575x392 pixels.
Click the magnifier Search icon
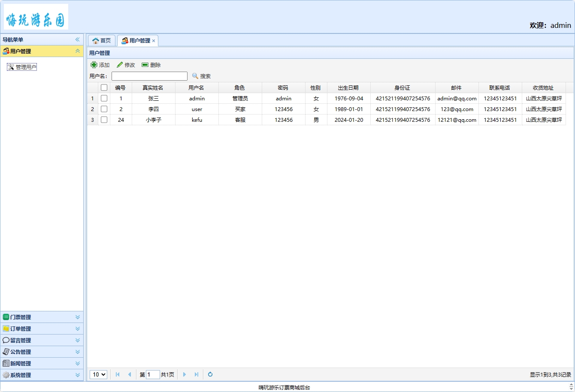(195, 76)
